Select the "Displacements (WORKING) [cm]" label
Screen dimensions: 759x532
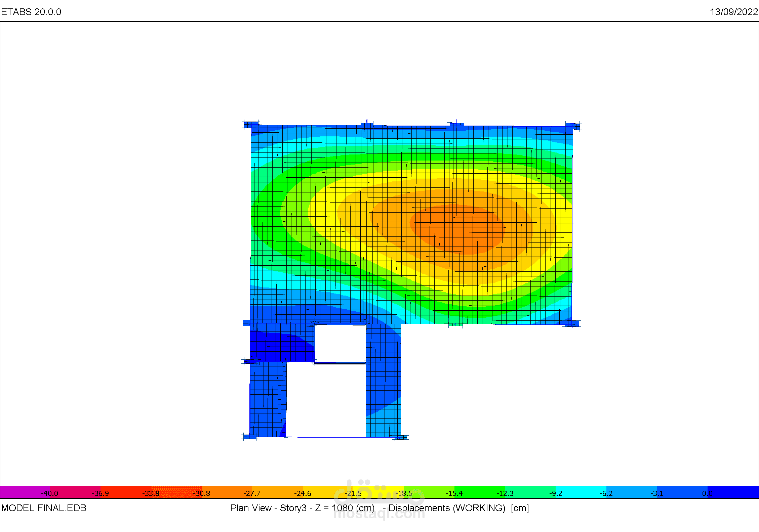[458, 508]
